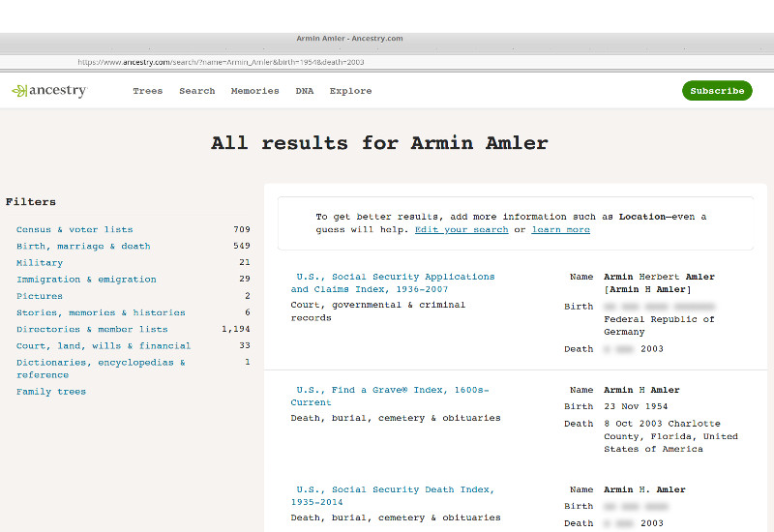
Task: Open Social Security Applications and Claims Index record
Action: (393, 282)
